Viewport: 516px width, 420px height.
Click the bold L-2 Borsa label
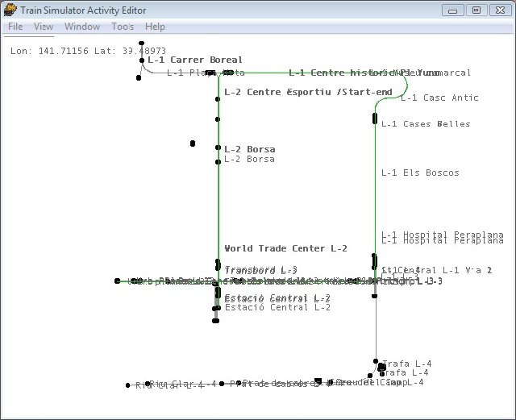click(249, 149)
